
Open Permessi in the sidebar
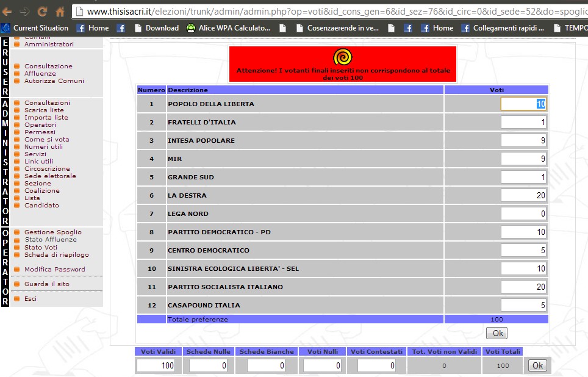click(40, 132)
